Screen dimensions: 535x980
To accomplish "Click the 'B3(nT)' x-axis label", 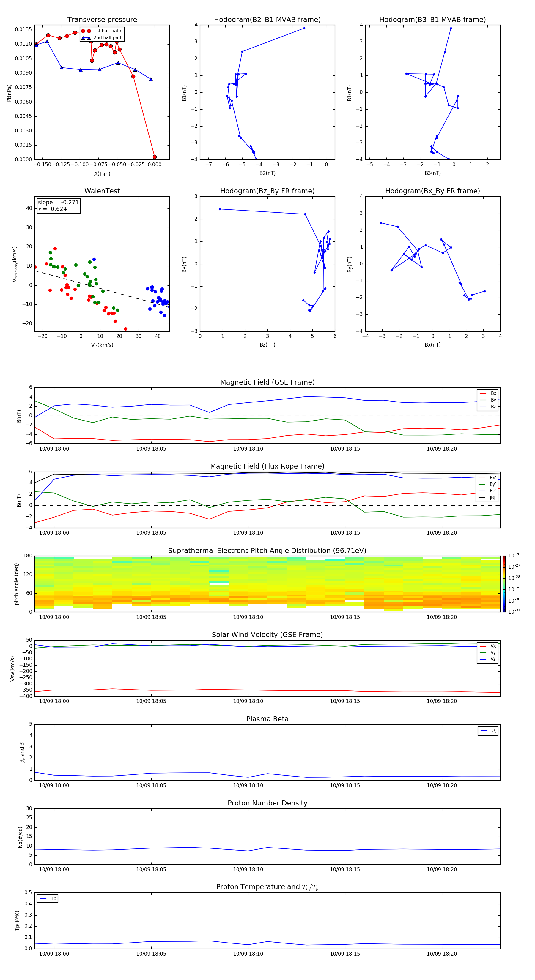I will pos(432,173).
